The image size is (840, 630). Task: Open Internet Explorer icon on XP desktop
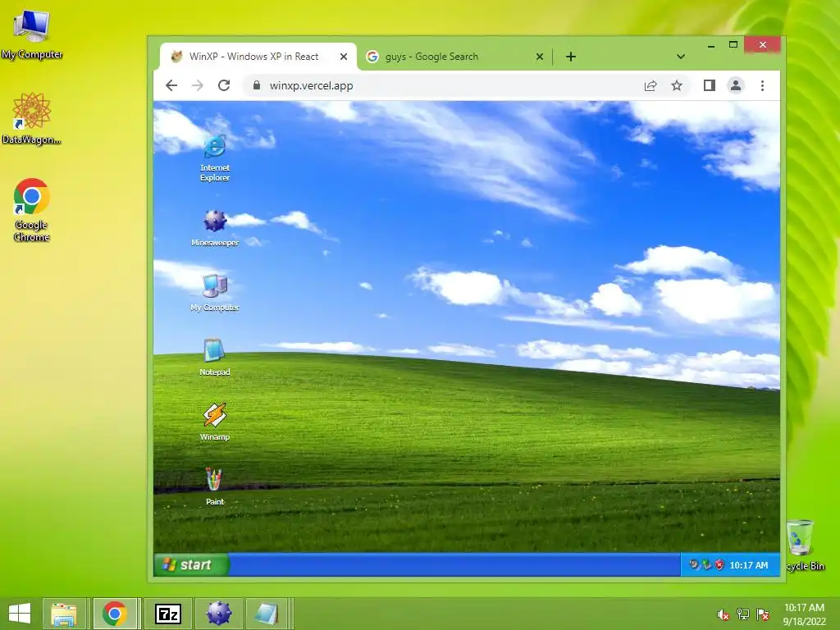(x=215, y=158)
